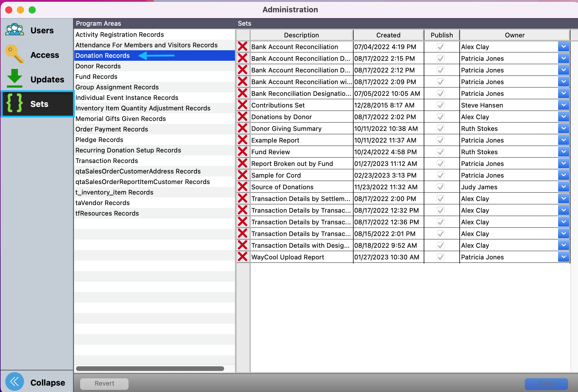Toggle Publish checkbox for Sample for Cord
The height and width of the screenshot is (392, 578).
(441, 175)
